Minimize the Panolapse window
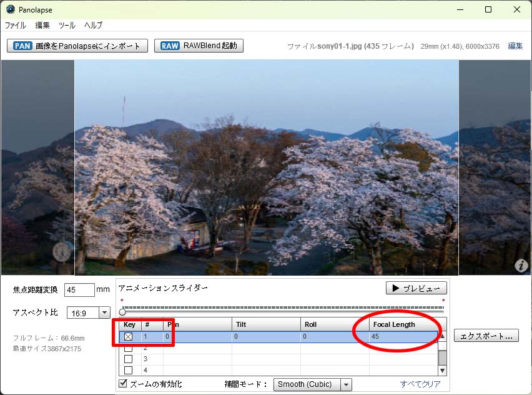This screenshot has height=395, width=532. [x=460, y=9]
